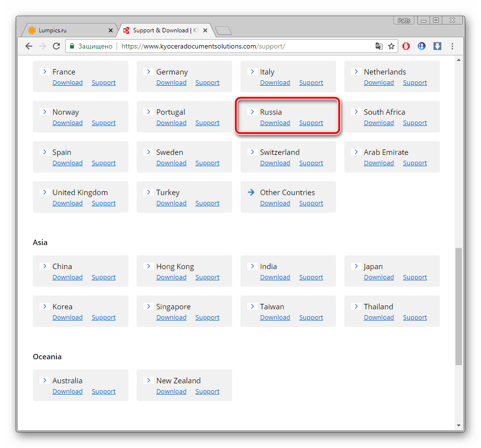Switch to the Lumpics.ru tab
481x448 pixels.
tap(69, 30)
